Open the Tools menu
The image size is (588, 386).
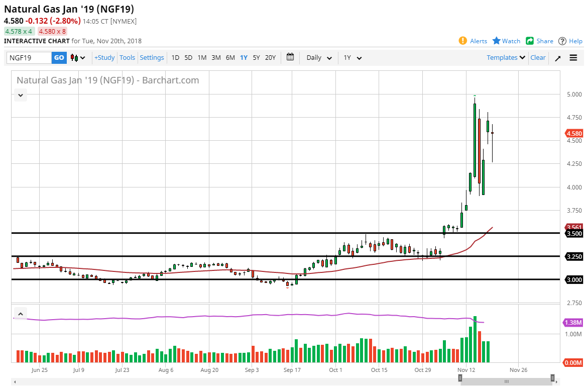click(x=127, y=58)
